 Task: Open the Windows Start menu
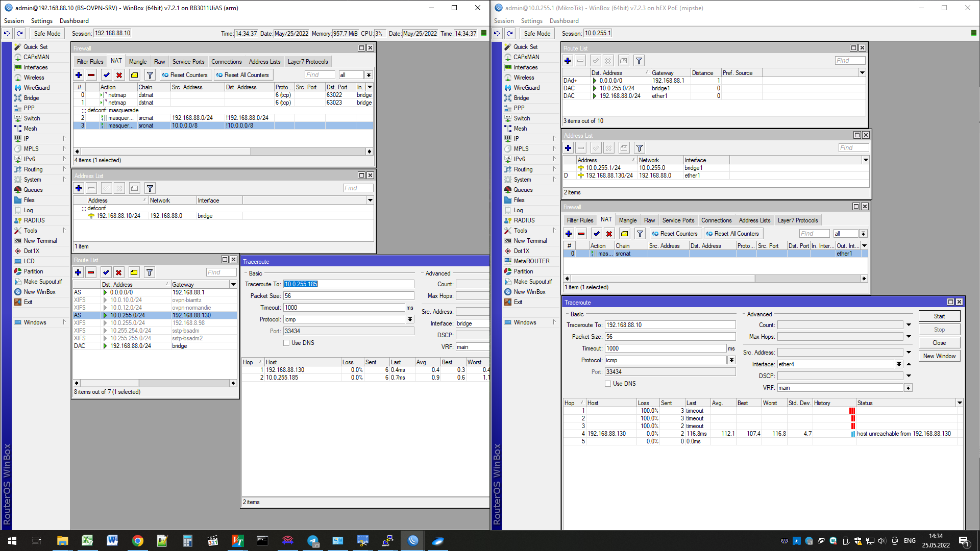point(12,541)
